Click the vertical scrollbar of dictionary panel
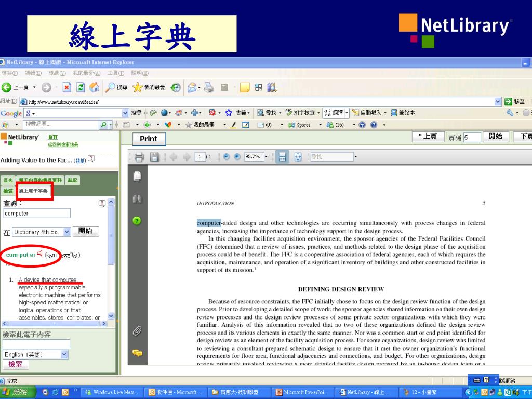 (111, 259)
